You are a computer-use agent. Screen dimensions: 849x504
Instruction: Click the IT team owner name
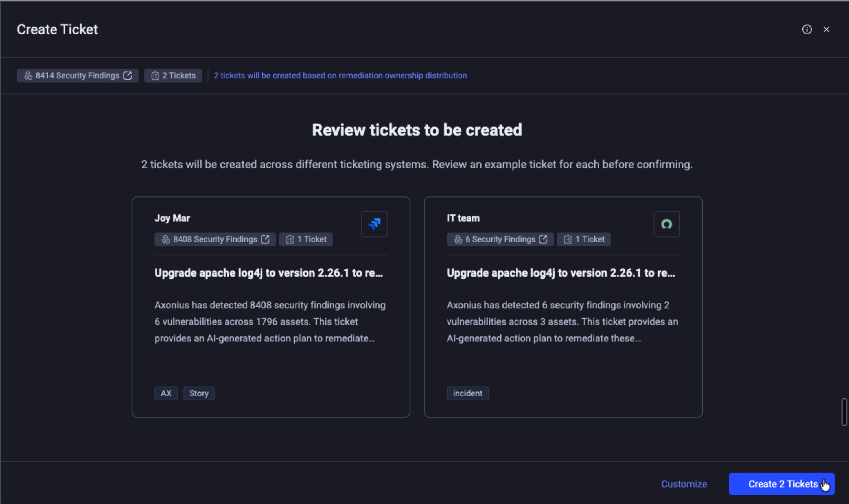pos(463,218)
